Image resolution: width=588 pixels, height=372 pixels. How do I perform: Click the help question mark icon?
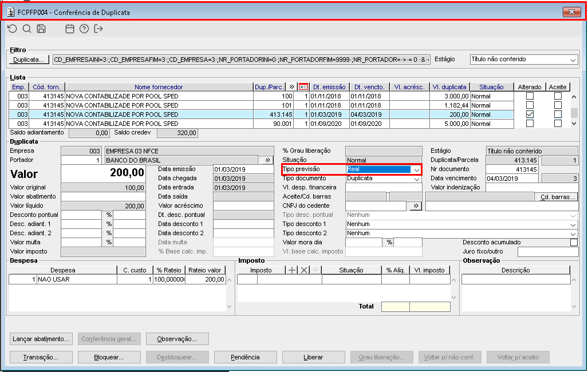[84, 29]
